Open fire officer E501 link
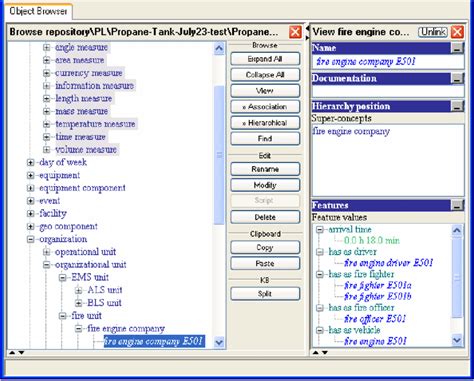The image size is (474, 381). pos(375,319)
